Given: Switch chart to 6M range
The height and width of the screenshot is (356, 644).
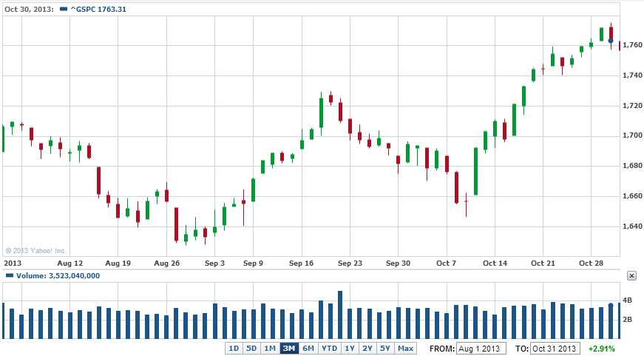Looking at the screenshot, I should point(308,348).
